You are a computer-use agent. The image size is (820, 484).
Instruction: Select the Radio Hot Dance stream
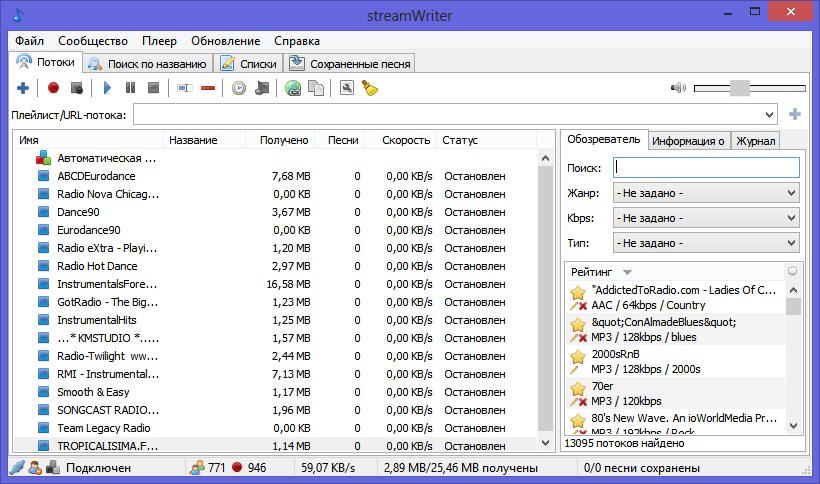(x=275, y=266)
